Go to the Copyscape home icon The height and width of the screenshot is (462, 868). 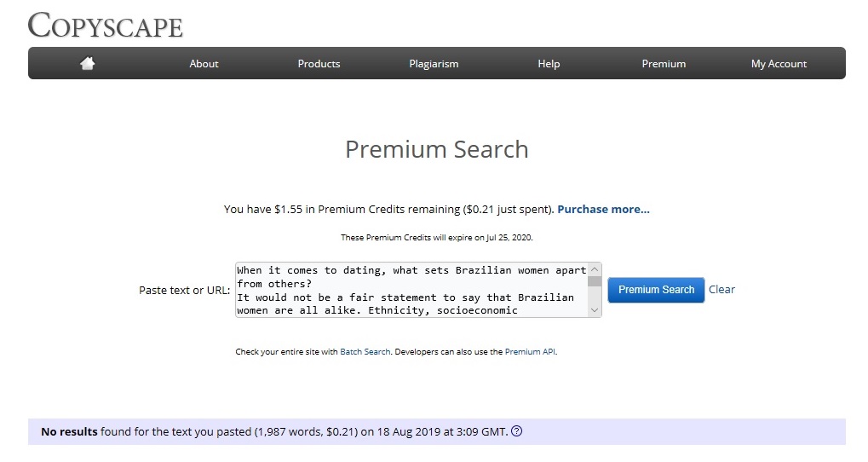click(x=87, y=64)
